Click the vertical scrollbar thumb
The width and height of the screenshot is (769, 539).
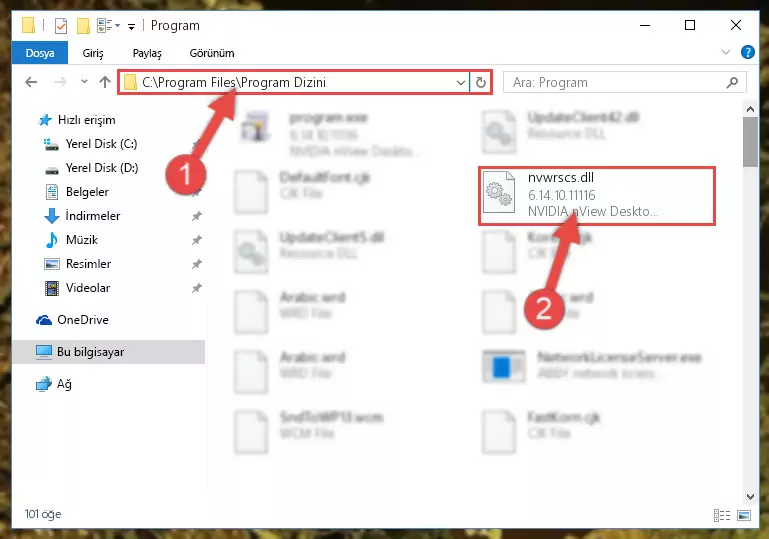750,142
